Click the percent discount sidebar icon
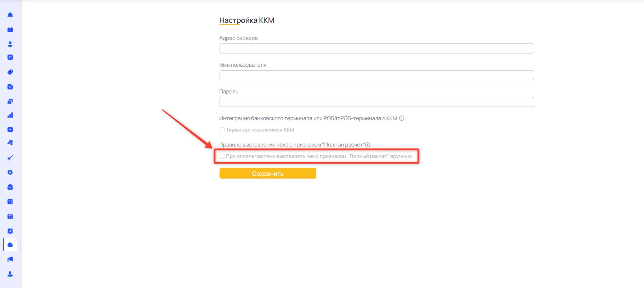This screenshot has width=644, height=288. (x=10, y=57)
